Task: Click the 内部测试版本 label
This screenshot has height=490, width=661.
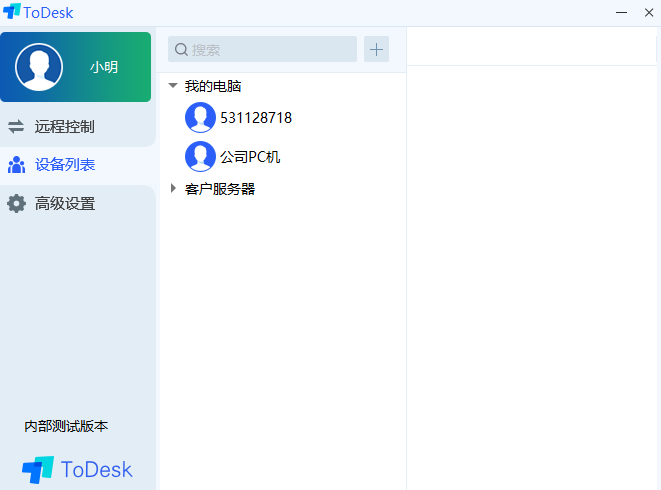Action: 66,426
